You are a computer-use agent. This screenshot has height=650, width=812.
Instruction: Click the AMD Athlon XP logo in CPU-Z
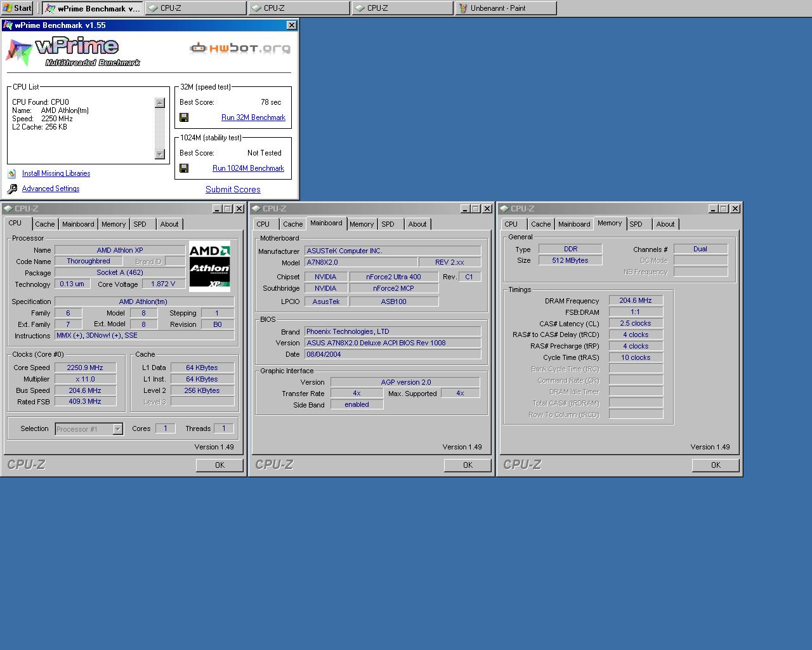[x=210, y=265]
